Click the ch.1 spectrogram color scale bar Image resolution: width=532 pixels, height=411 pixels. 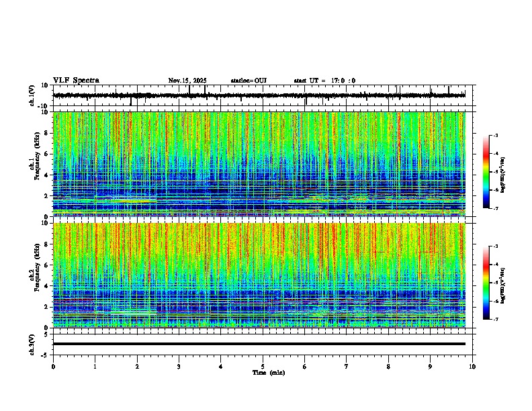click(x=486, y=172)
